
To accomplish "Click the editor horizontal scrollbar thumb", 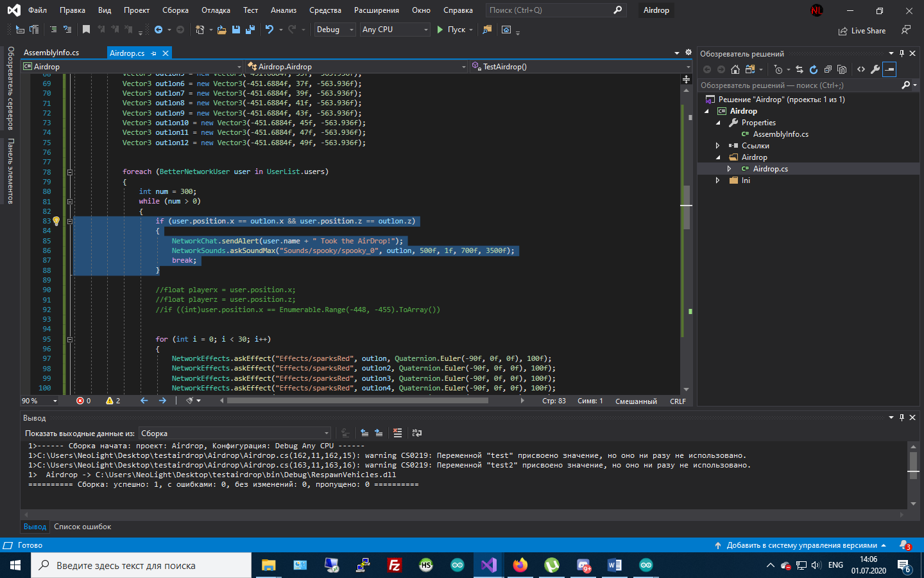I will 357,401.
